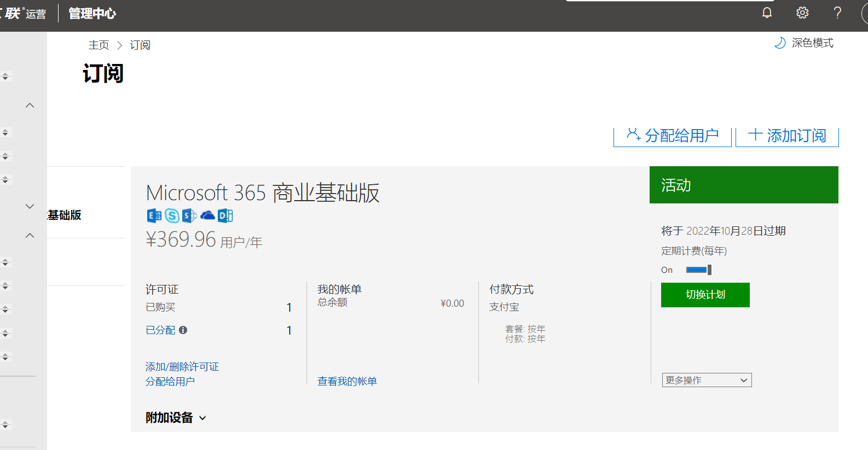Click the Skype for Business app icon

[x=172, y=215]
